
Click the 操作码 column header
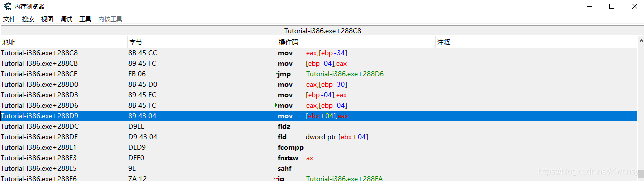[356, 42]
